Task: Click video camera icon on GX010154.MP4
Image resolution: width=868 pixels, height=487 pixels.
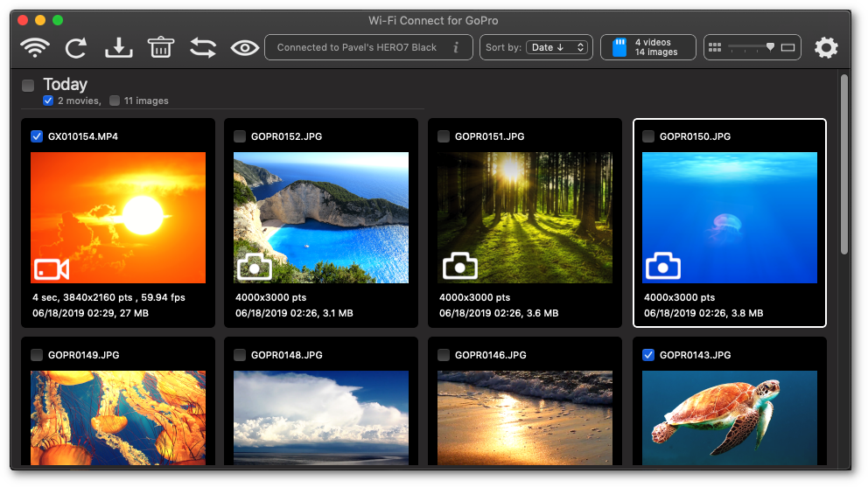Action: tap(52, 269)
